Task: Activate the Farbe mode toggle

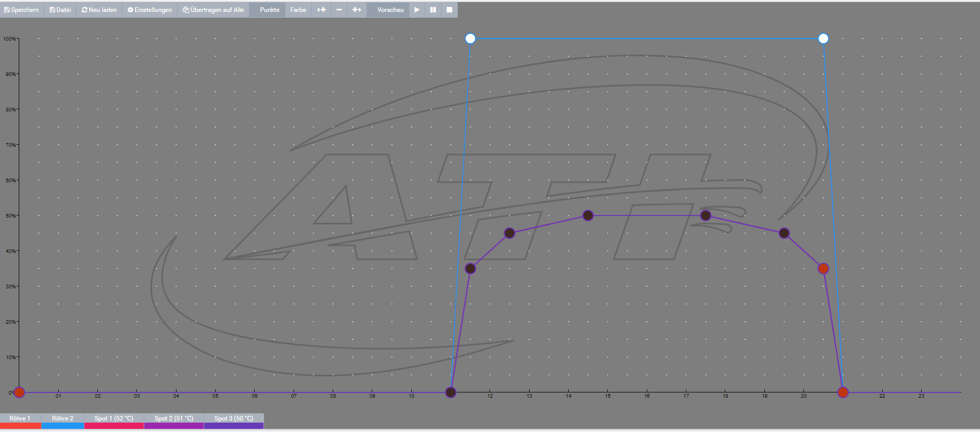Action: (298, 10)
